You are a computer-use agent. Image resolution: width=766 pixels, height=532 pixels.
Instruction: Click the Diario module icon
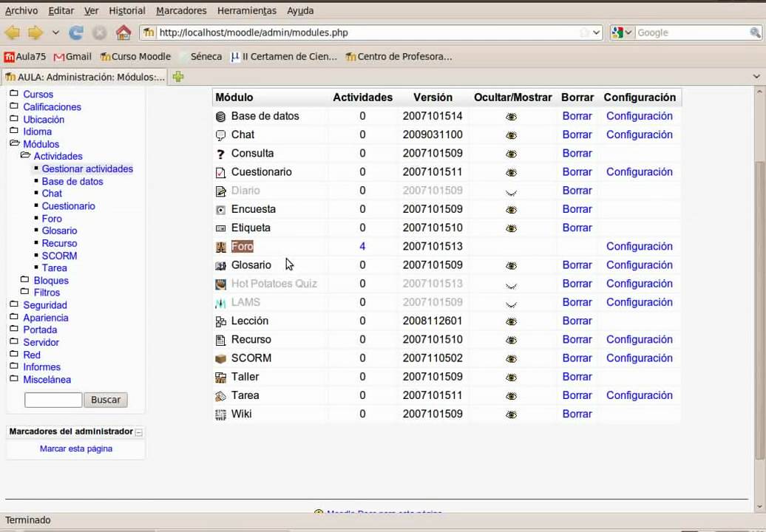click(x=221, y=191)
